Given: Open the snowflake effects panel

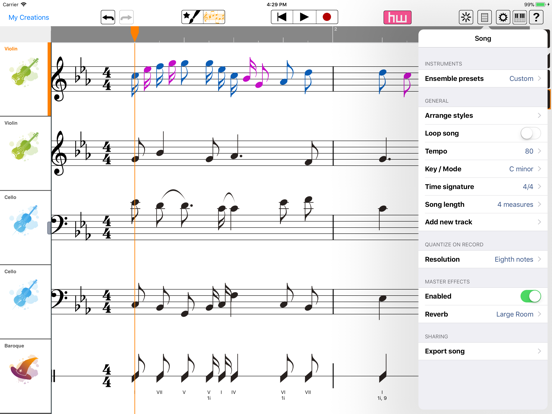Looking at the screenshot, I should (x=466, y=17).
